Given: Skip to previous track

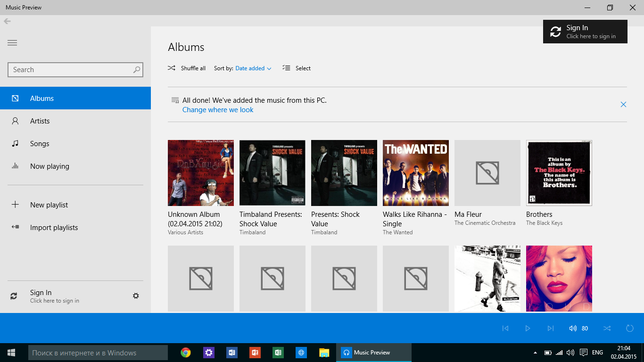Looking at the screenshot, I should tap(505, 329).
